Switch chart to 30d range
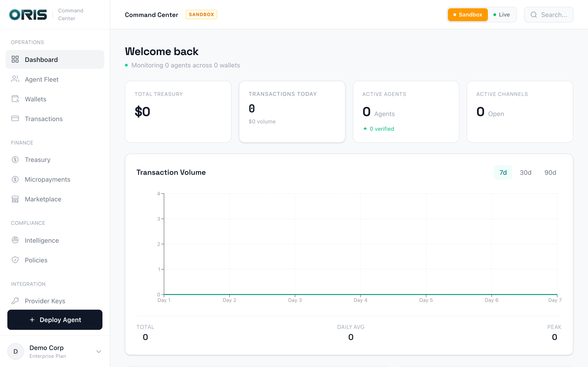 tap(525, 172)
